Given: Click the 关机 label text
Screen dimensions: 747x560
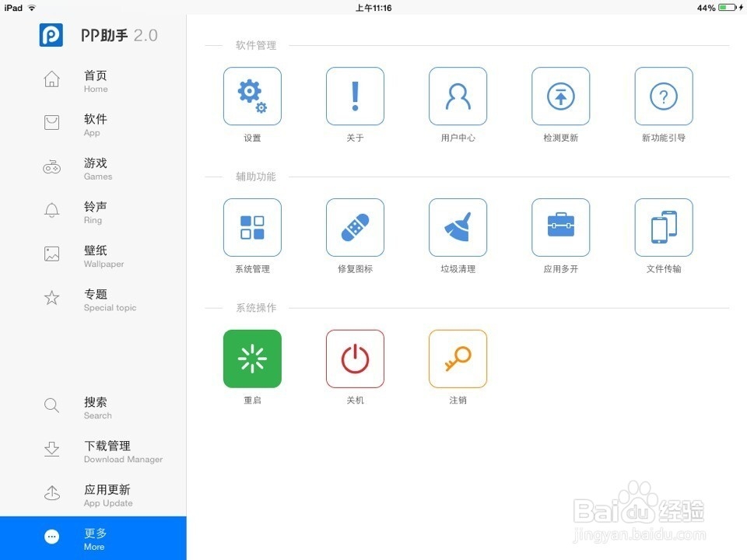Looking at the screenshot, I should coord(355,401).
